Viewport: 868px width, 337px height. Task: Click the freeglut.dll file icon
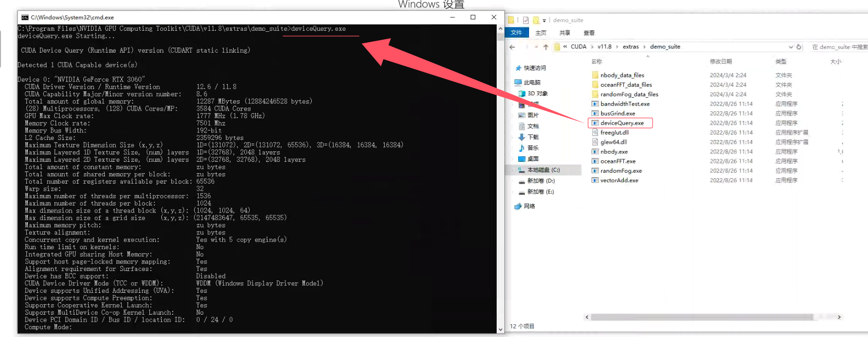[595, 133]
